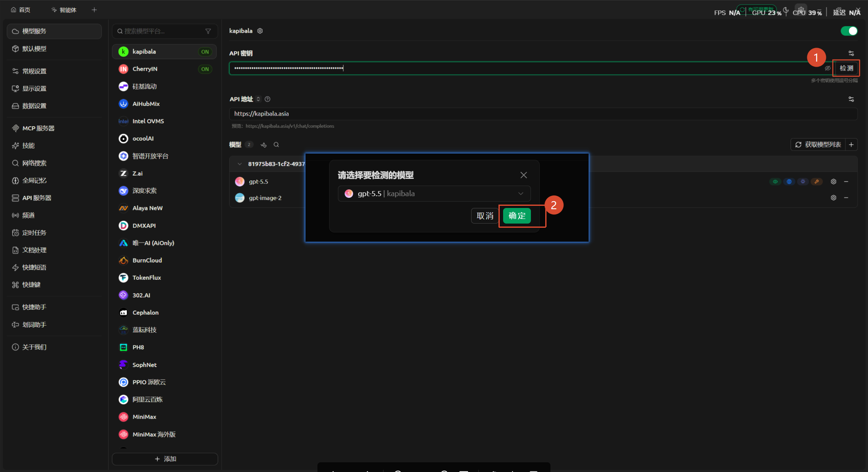Click gpt-5.5 web search globe tag
The width and height of the screenshot is (868, 472).
[789, 181]
